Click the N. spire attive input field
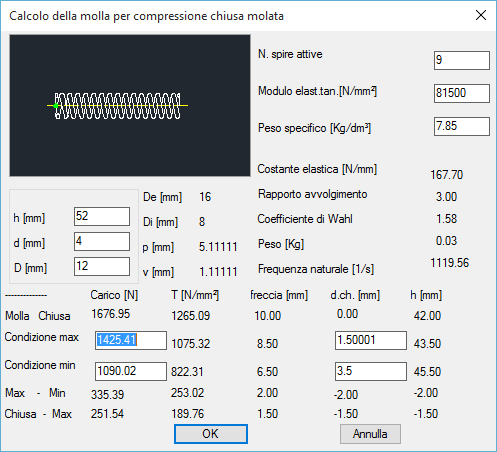Image resolution: width=497 pixels, height=452 pixels. click(x=462, y=60)
